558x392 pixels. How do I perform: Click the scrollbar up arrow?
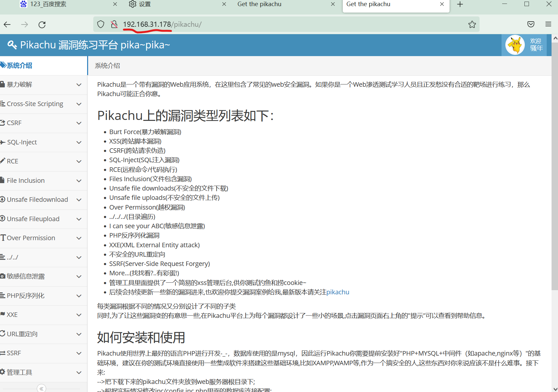tap(555, 38)
